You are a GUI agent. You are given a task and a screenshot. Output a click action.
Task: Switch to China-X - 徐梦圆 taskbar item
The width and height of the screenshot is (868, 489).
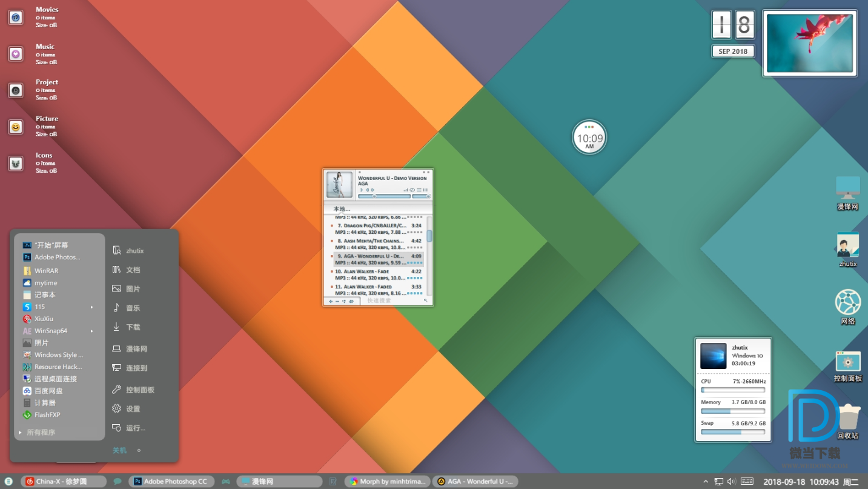click(64, 481)
